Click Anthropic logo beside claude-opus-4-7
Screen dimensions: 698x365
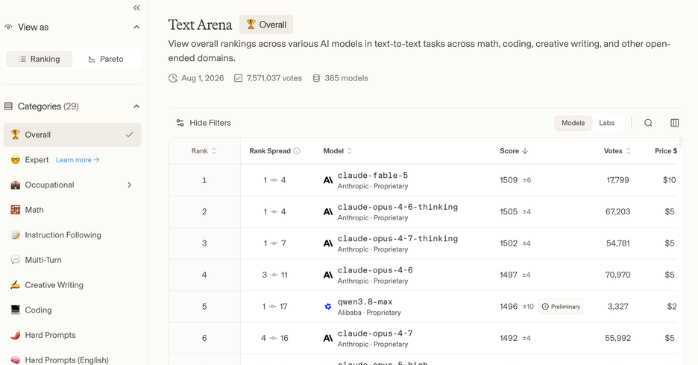pos(328,338)
